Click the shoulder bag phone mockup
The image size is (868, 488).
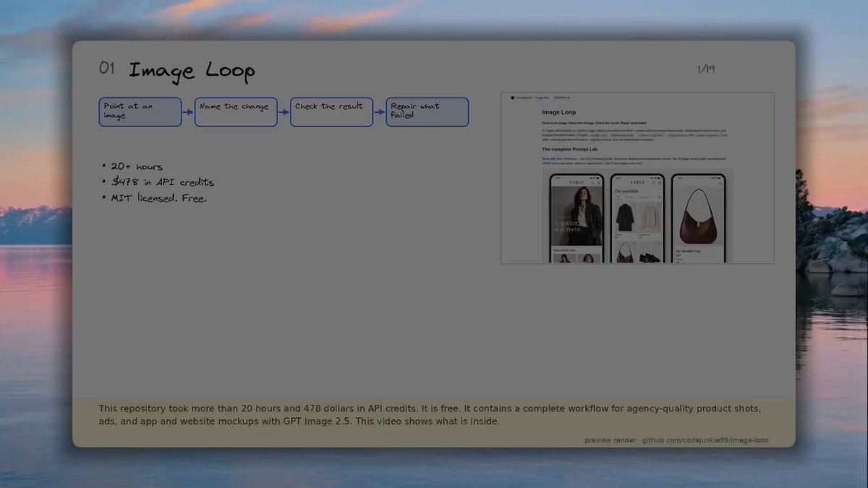click(698, 218)
